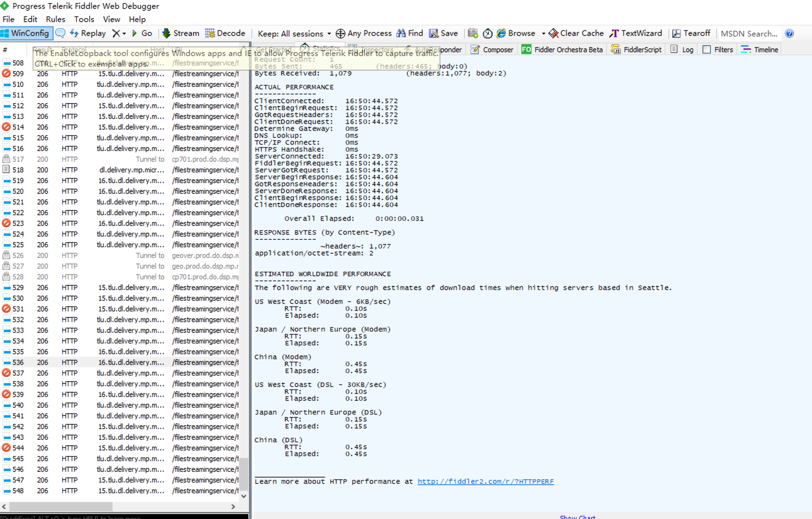This screenshot has width=812, height=519.
Task: Toggle Stream mode in the toolbar
Action: (181, 33)
